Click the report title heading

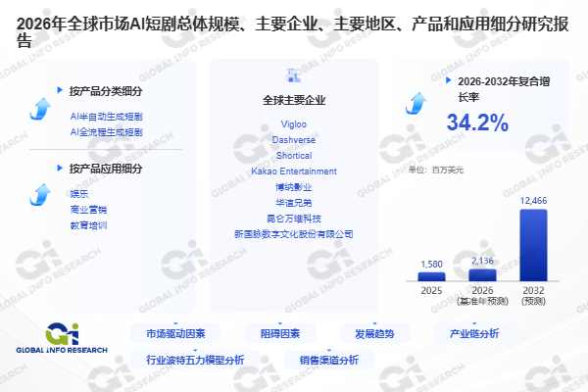292,32
